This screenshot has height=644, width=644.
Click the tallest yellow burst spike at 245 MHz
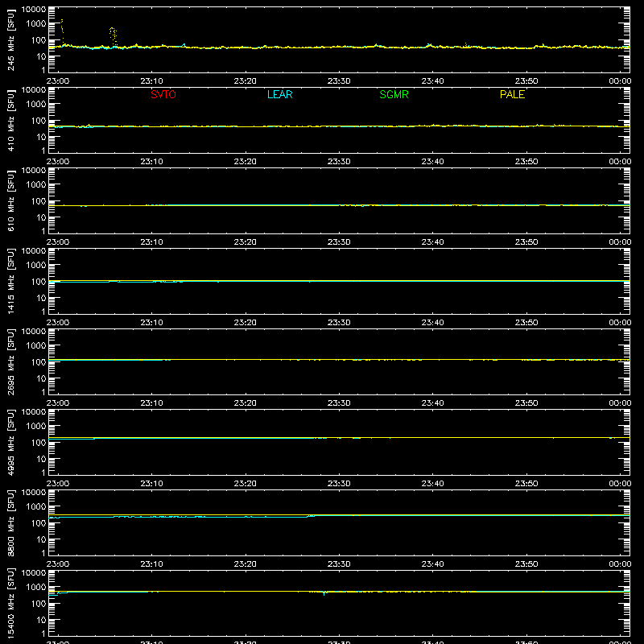pos(62,31)
